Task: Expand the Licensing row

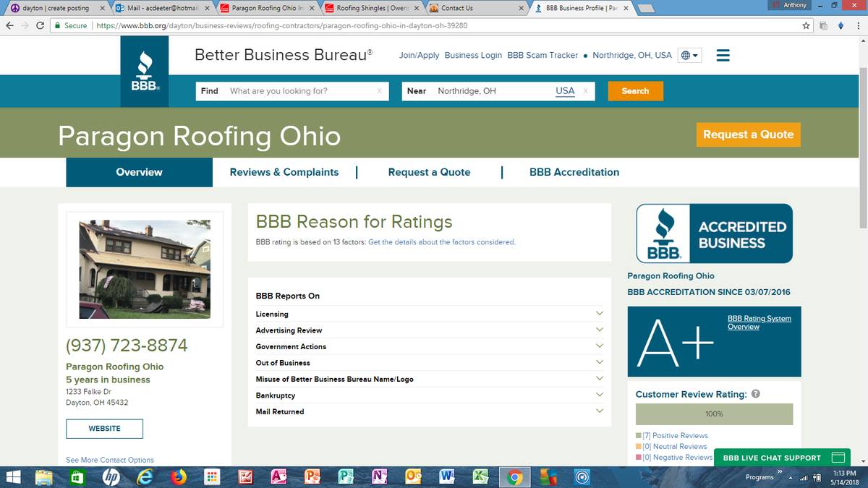Action: (430, 314)
